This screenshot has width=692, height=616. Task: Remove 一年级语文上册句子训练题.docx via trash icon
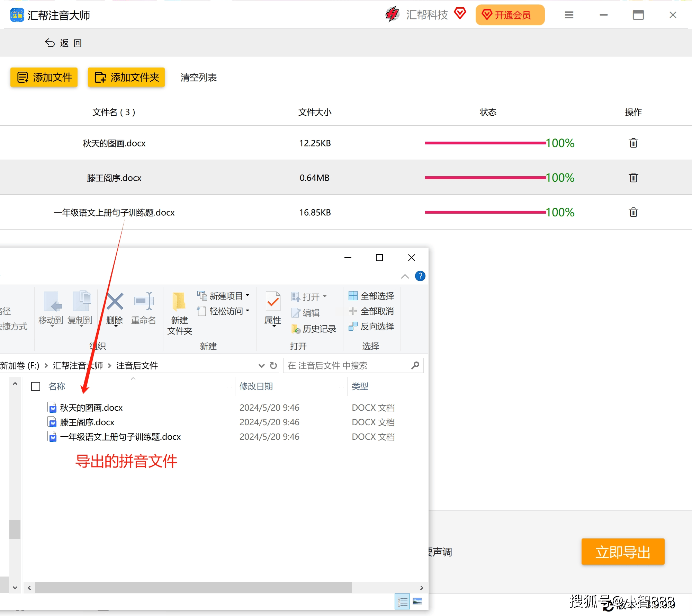[633, 212]
